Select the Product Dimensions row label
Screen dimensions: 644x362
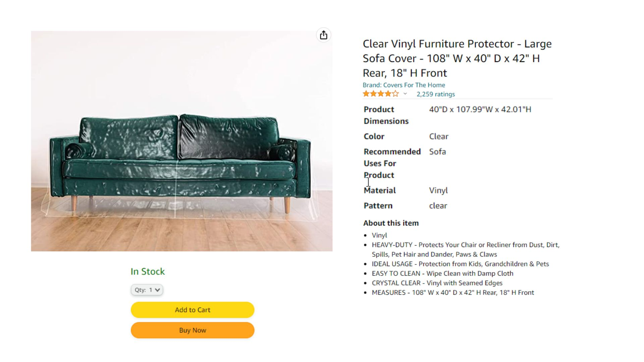click(386, 115)
